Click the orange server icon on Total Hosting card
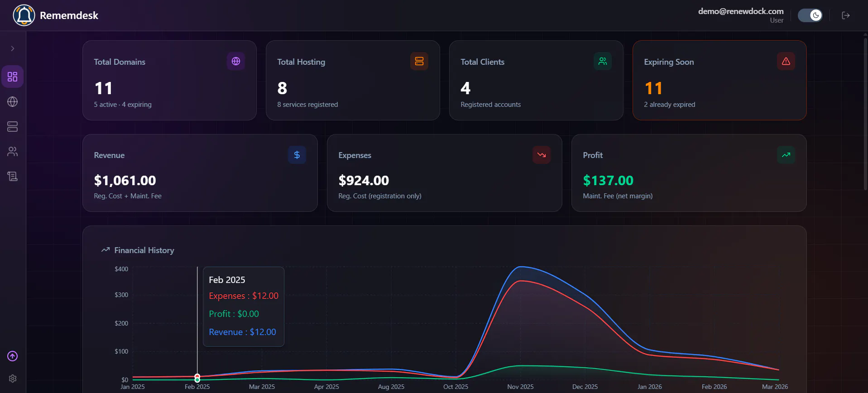 419,61
